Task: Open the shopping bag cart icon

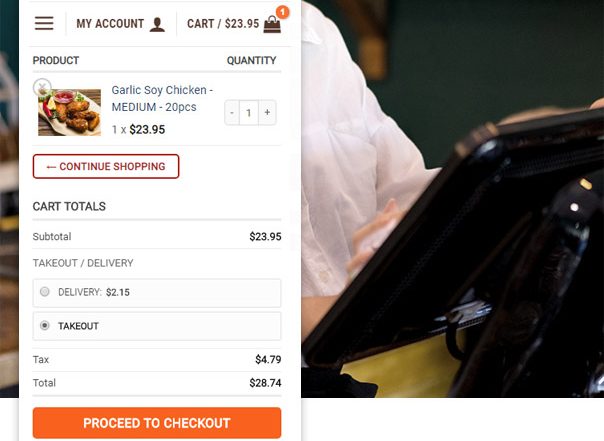Action: [x=272, y=25]
